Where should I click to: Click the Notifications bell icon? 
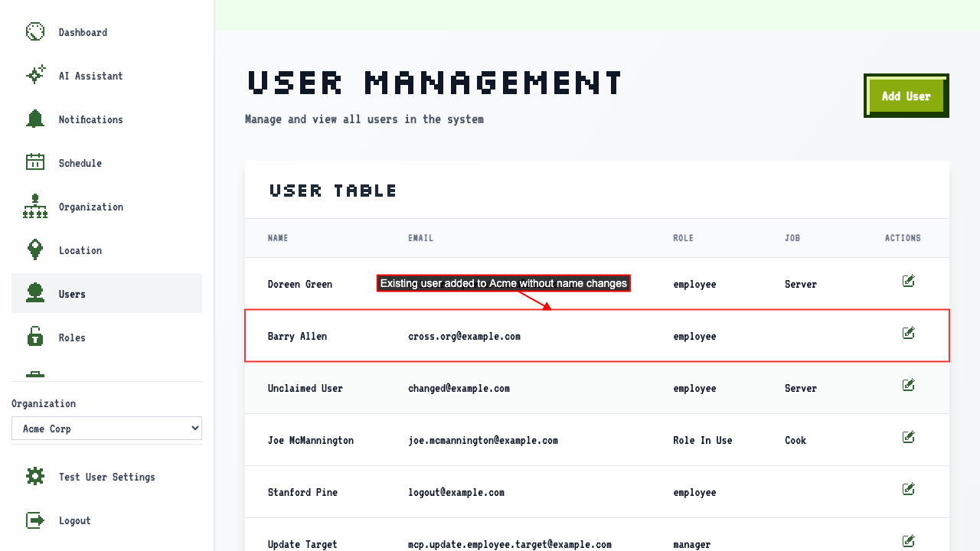pyautogui.click(x=35, y=119)
